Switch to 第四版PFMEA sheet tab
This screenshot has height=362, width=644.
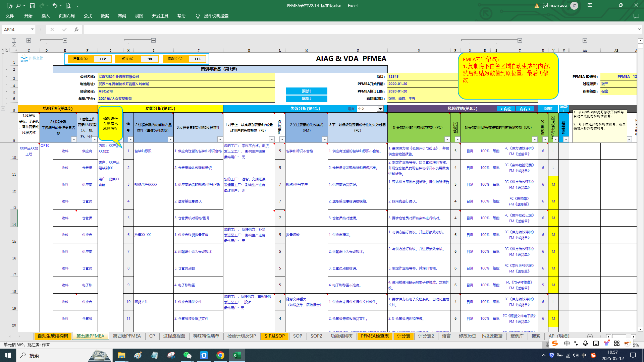pos(127,336)
